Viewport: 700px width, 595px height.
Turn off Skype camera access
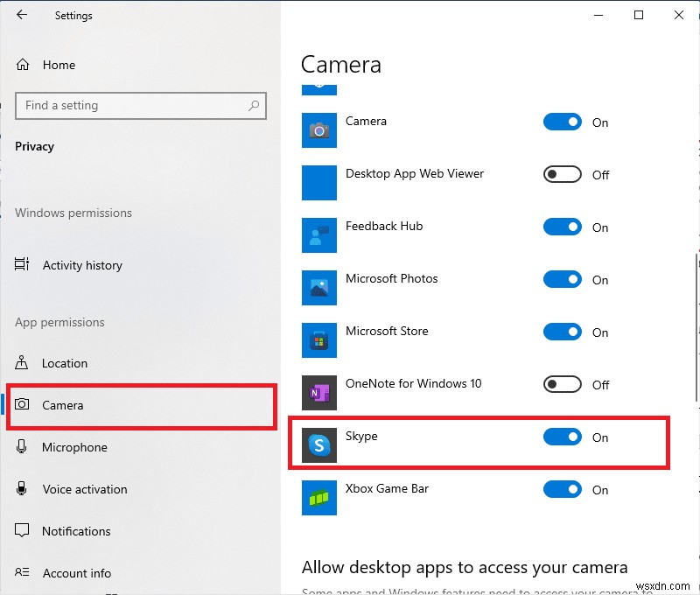[x=562, y=437]
